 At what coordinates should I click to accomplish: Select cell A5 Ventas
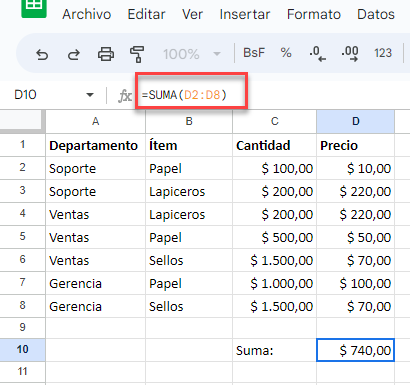click(x=95, y=237)
